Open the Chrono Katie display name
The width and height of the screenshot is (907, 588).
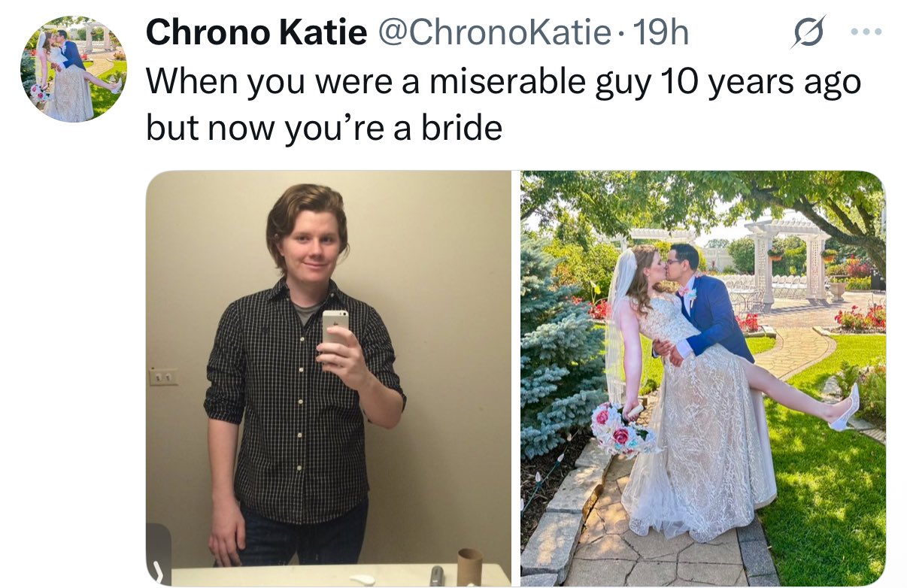[x=256, y=33]
